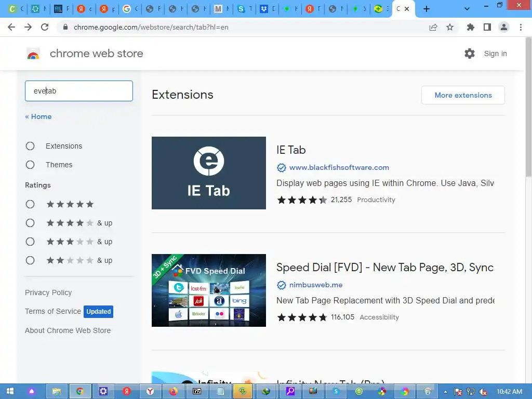This screenshot has height=399, width=532.
Task: Click the muted volume tray icon
Action: [483, 392]
